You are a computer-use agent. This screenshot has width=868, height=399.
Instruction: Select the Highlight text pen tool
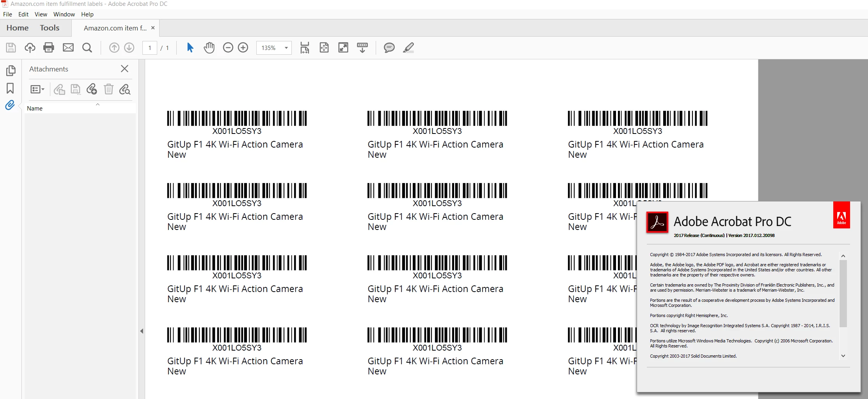coord(408,48)
